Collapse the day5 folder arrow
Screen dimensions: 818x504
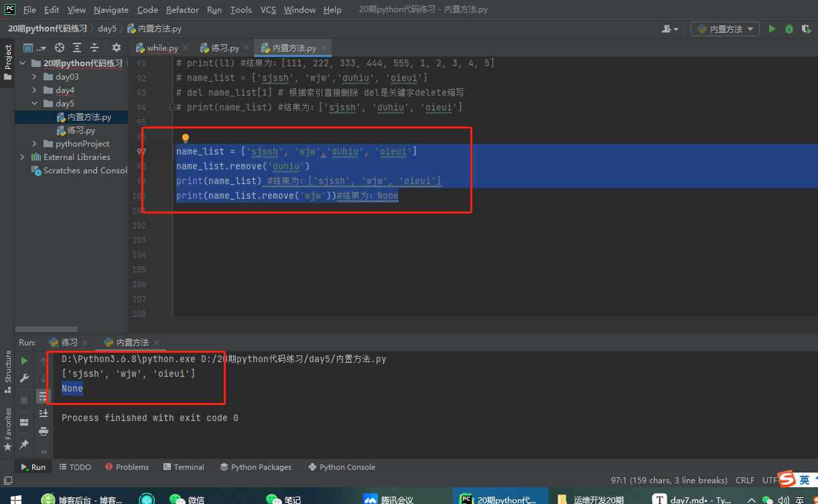[34, 104]
